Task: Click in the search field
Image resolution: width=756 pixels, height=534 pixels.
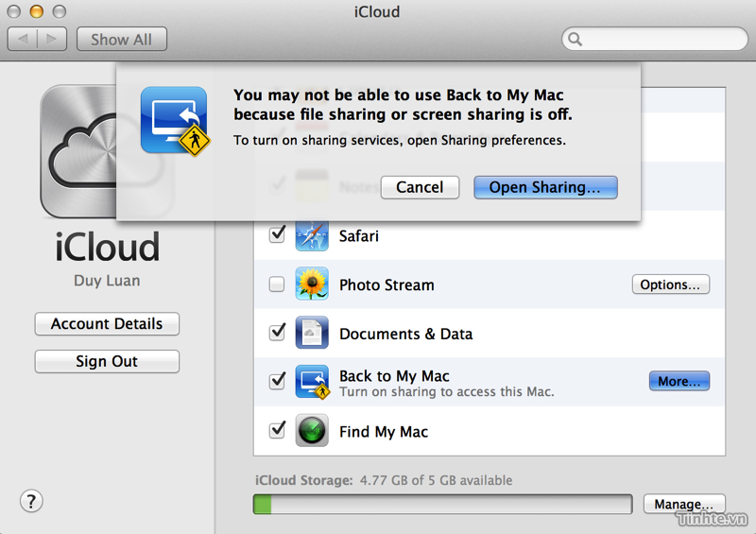Action: [655, 39]
